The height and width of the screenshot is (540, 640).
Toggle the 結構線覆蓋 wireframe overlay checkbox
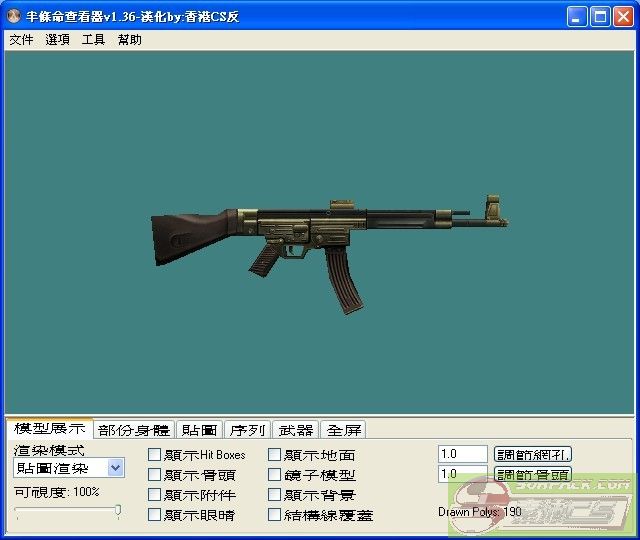pyautogui.click(x=275, y=515)
